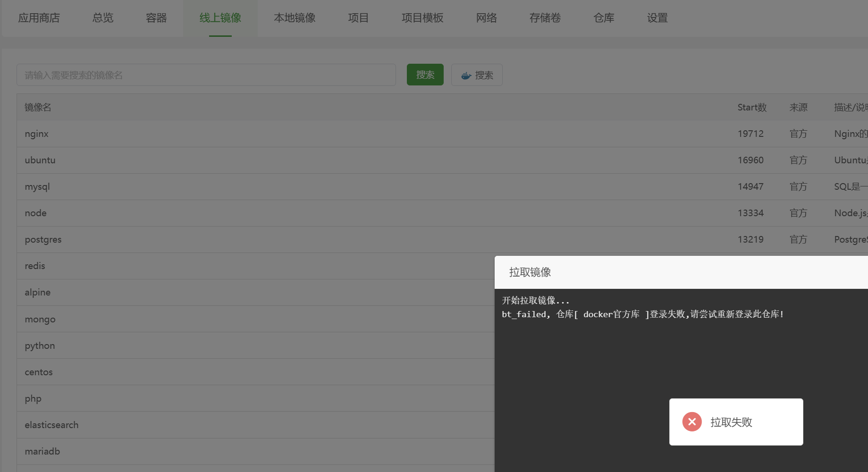Click the 拉取失败 notification text
Viewport: 868px width, 472px height.
point(731,422)
